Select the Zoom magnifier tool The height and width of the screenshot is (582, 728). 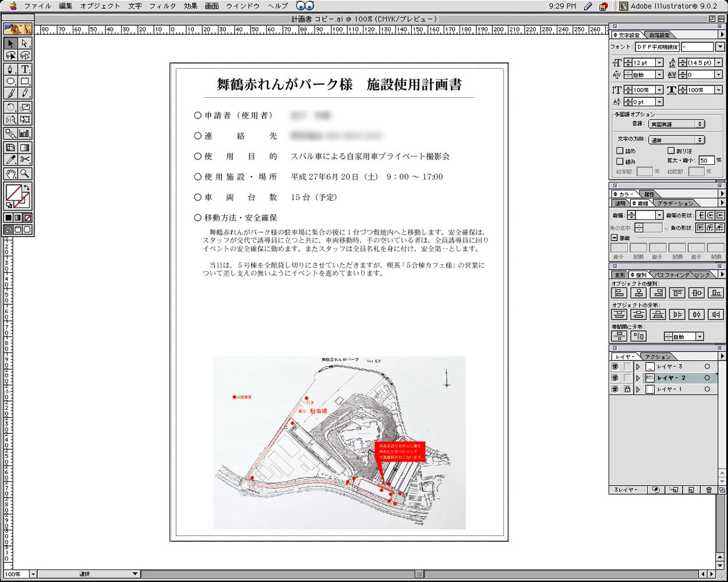(x=25, y=174)
